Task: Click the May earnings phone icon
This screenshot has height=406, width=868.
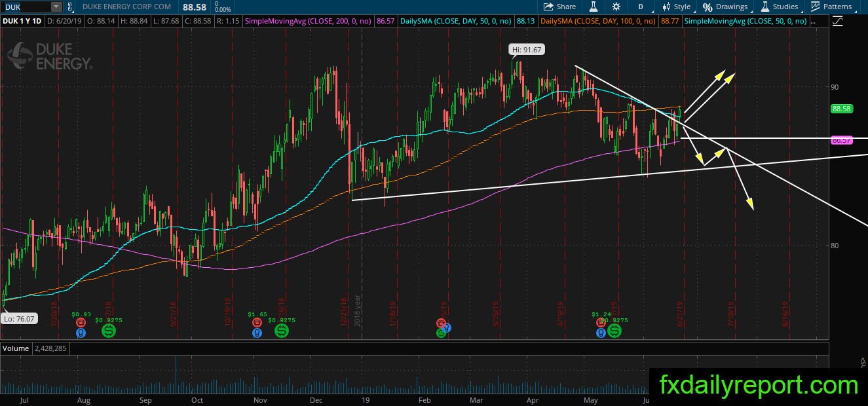Action: click(x=601, y=323)
